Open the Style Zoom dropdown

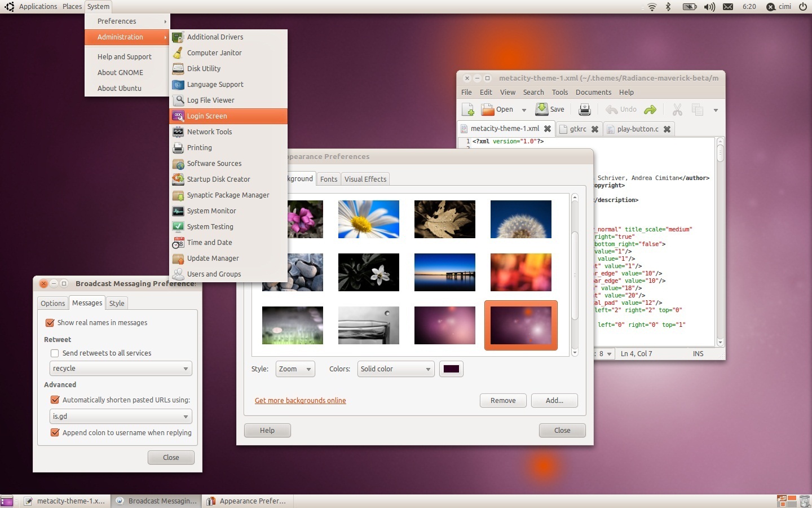(295, 369)
